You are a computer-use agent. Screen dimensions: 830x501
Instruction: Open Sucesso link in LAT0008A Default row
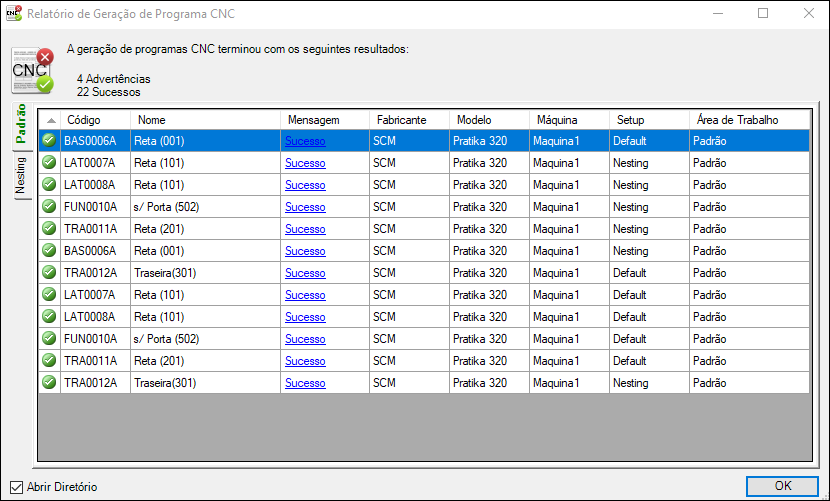coord(305,317)
